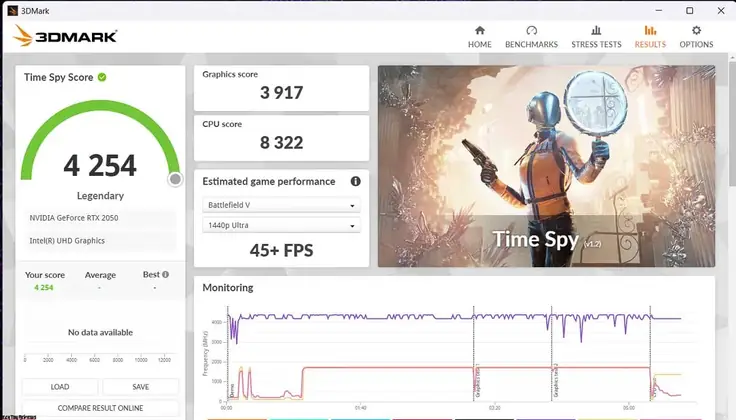Switch to the Benchmarks tab
This screenshot has height=420, width=736.
pyautogui.click(x=531, y=37)
